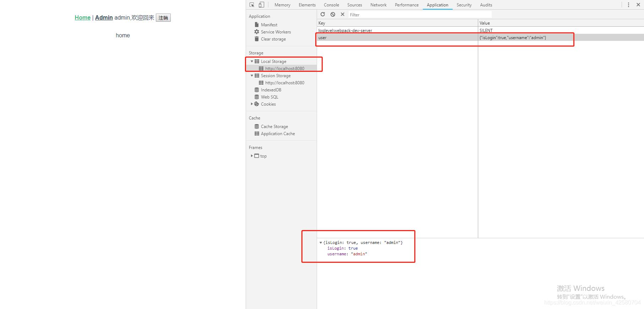Close the DevTools panel

[x=638, y=5]
